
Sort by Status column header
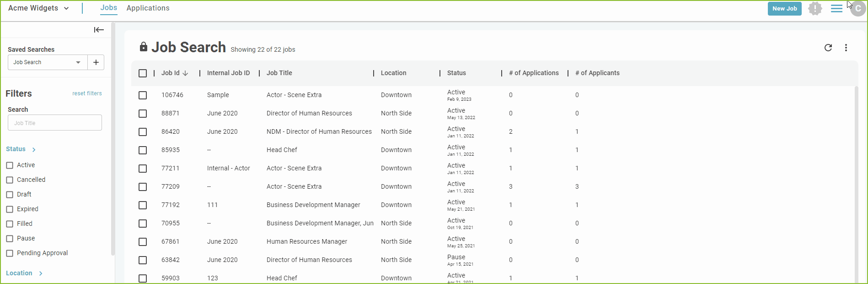click(456, 73)
